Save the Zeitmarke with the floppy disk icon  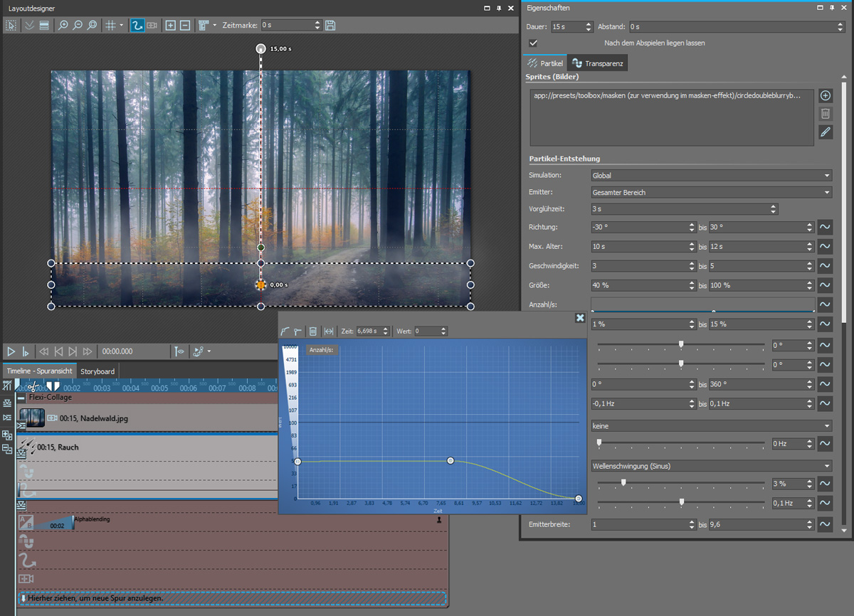330,26
